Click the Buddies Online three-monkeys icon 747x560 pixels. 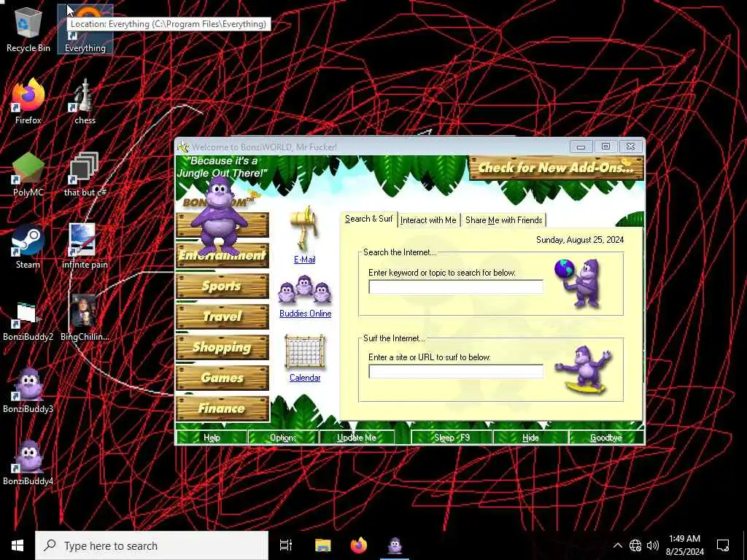(305, 290)
